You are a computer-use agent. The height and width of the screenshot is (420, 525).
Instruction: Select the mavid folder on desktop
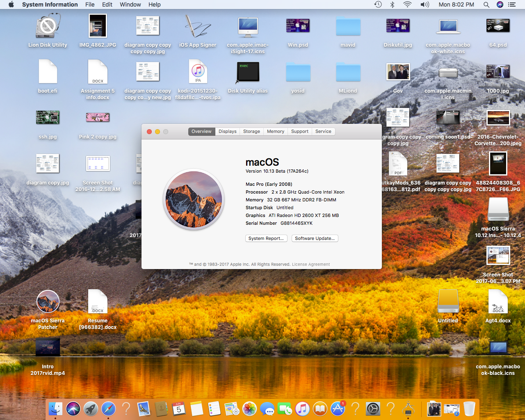(x=348, y=26)
